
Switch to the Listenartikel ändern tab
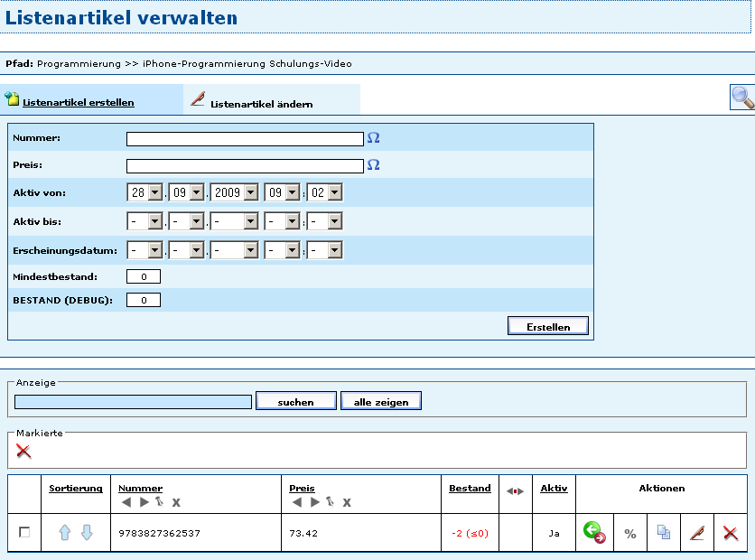click(260, 103)
